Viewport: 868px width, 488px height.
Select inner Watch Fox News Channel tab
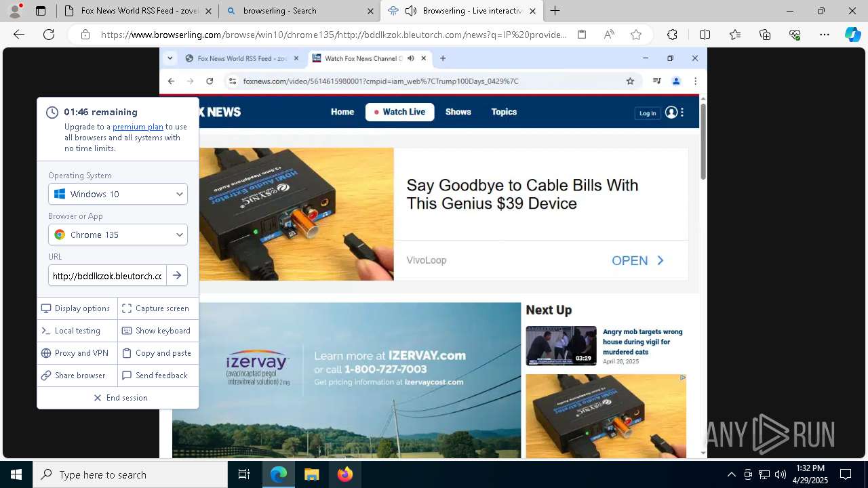click(x=370, y=58)
